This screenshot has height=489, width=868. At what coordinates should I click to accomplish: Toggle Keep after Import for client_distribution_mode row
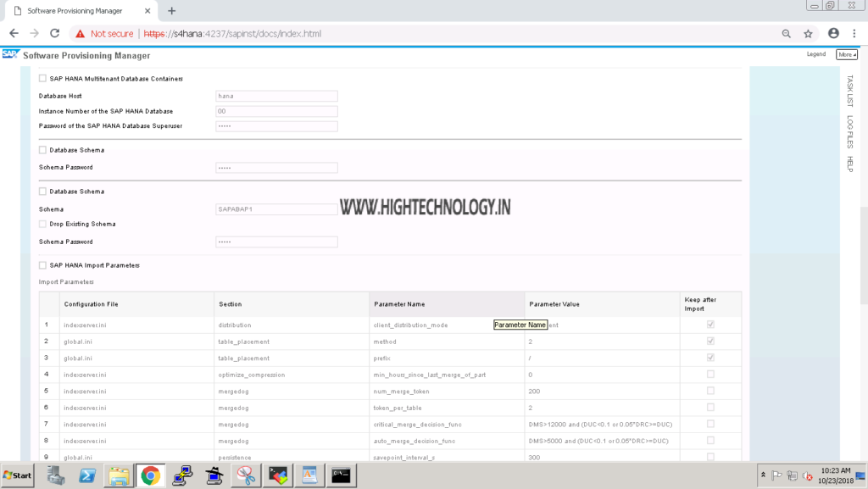pyautogui.click(x=710, y=325)
